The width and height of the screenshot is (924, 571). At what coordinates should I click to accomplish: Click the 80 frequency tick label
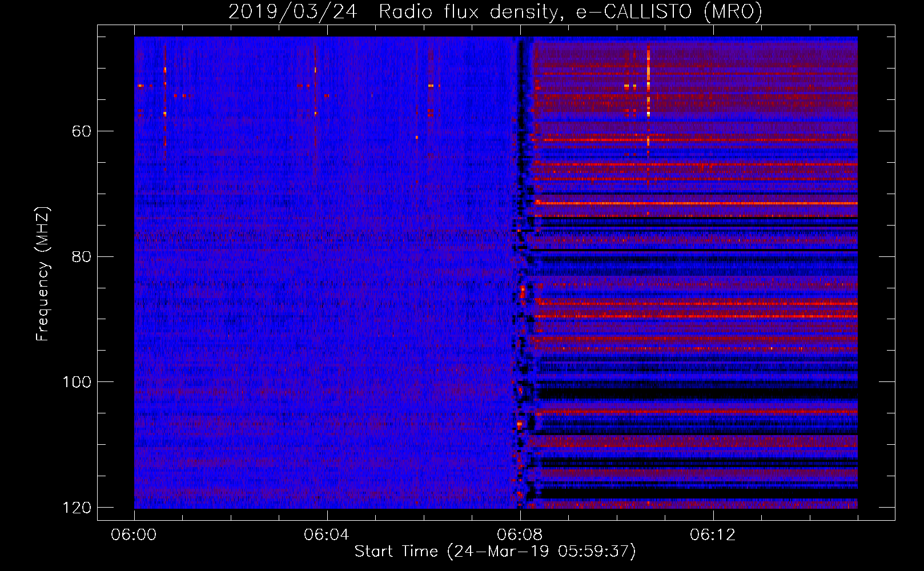pos(82,256)
